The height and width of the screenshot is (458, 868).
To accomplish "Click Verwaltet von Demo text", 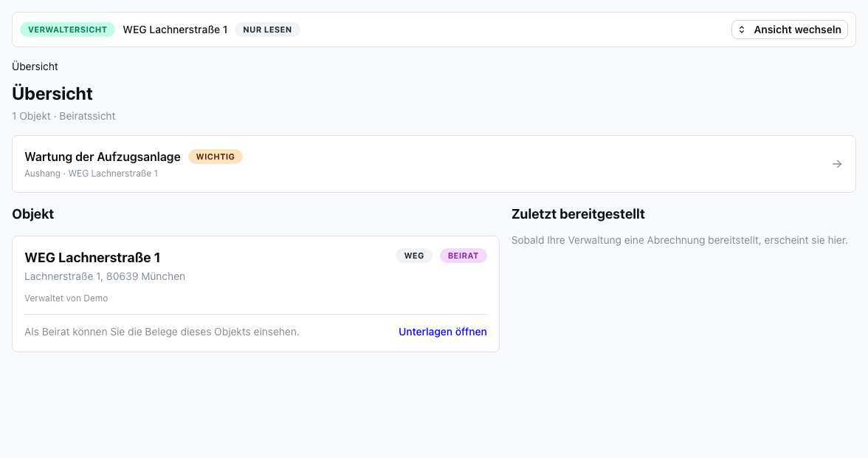I will point(66,298).
